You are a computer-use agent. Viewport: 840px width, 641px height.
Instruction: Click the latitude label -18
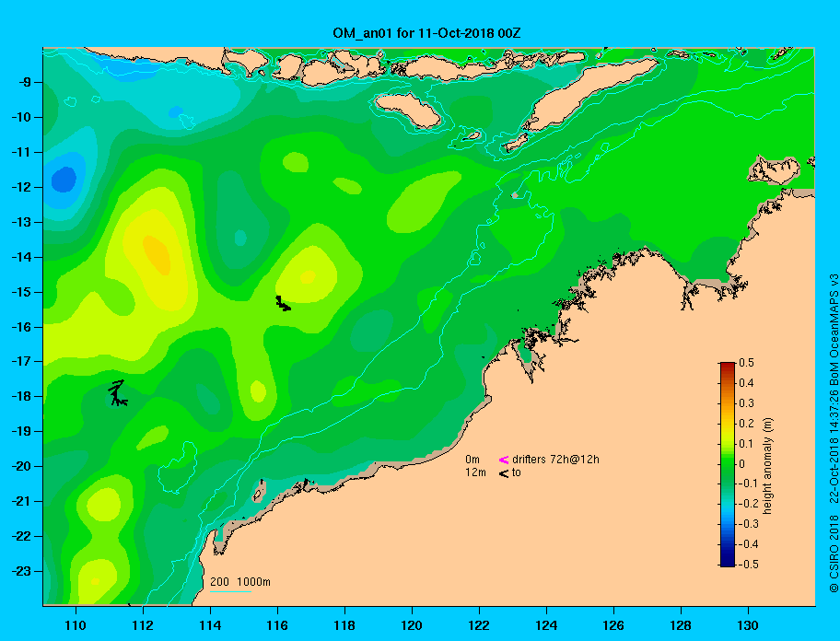pyautogui.click(x=21, y=396)
